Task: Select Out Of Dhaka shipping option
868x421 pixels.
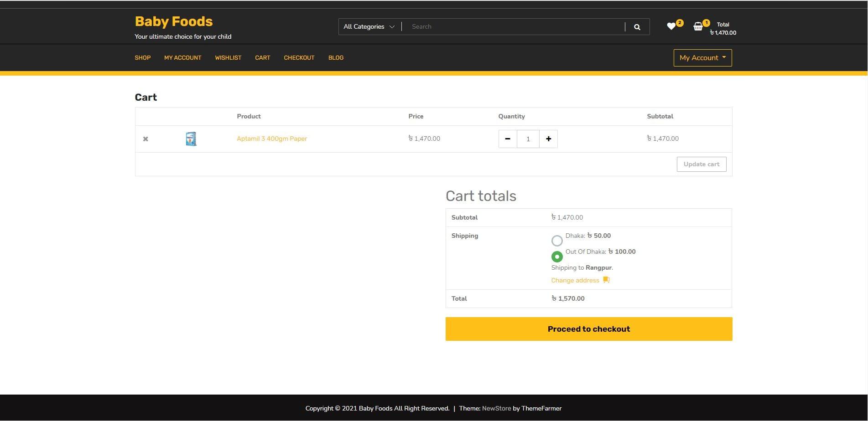Action: (x=557, y=257)
